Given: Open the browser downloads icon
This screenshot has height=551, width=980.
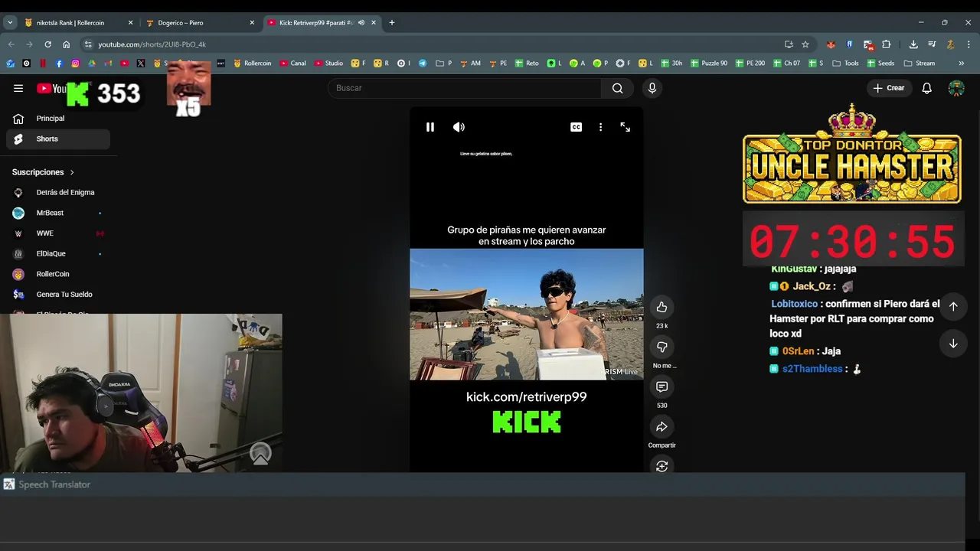Looking at the screenshot, I should (913, 44).
